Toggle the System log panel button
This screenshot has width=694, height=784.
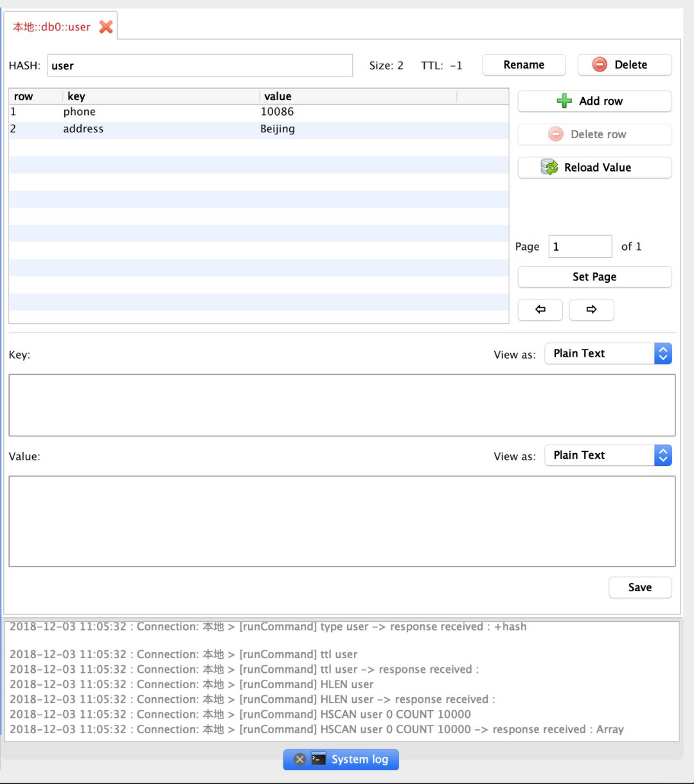pyautogui.click(x=341, y=760)
